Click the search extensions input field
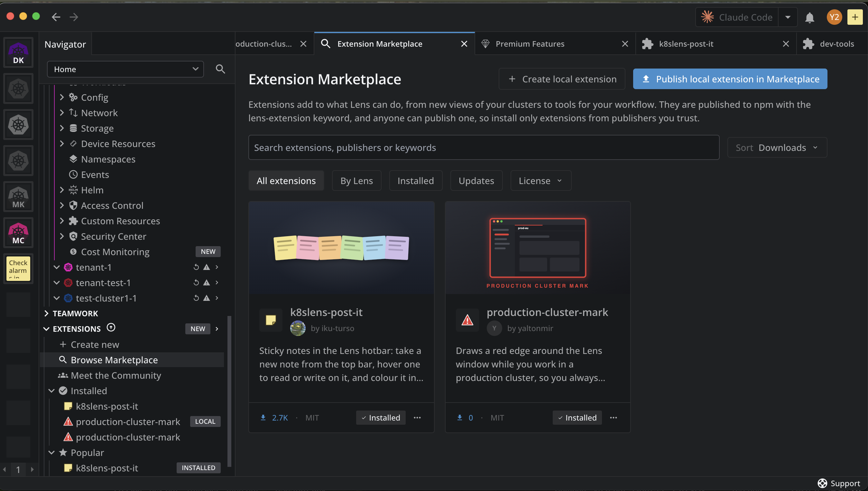 [484, 147]
